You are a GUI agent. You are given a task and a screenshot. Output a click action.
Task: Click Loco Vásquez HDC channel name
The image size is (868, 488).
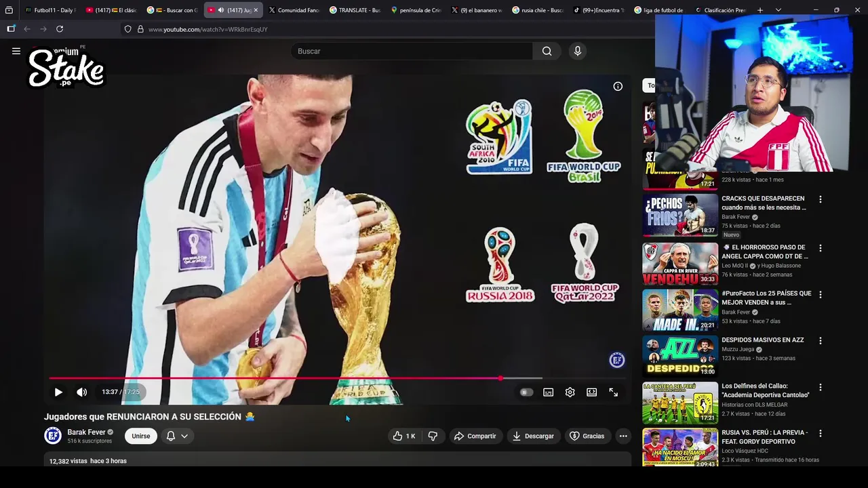745,451
